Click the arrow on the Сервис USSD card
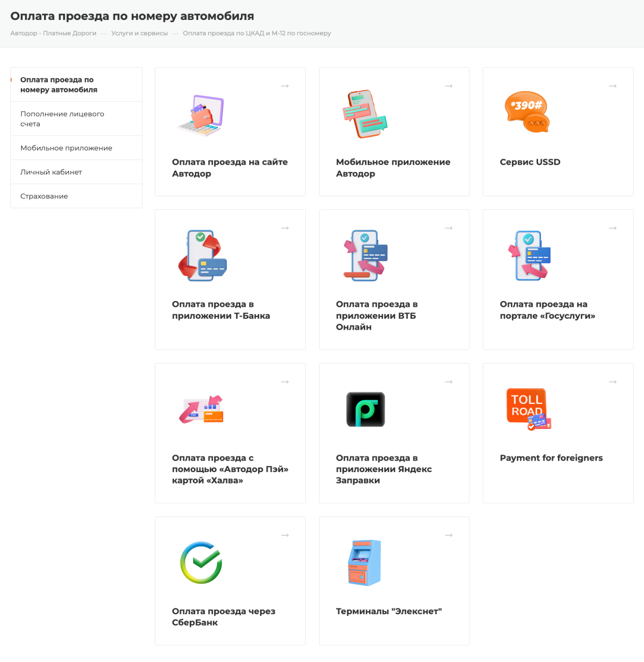This screenshot has width=644, height=662. coord(613,86)
